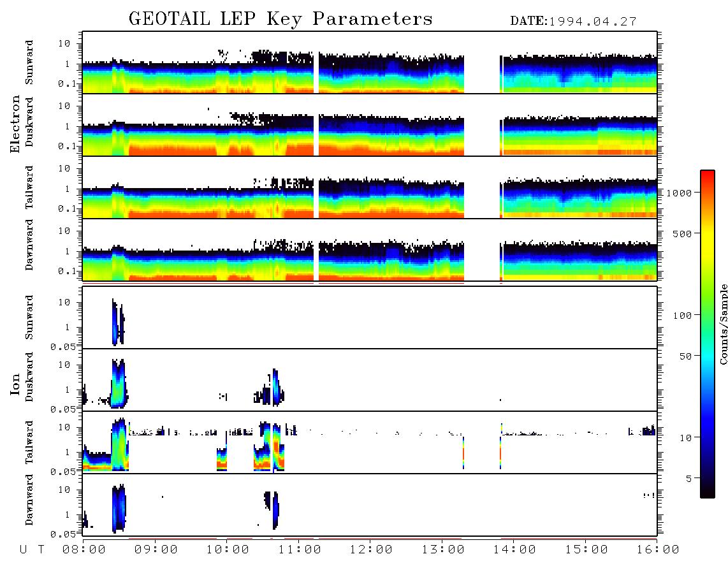Click the '500' colorbar tick label
This screenshot has width=728, height=561.
pyautogui.click(x=682, y=233)
